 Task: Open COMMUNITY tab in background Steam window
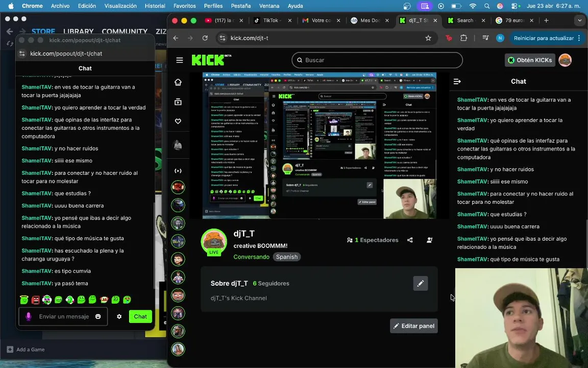click(125, 32)
